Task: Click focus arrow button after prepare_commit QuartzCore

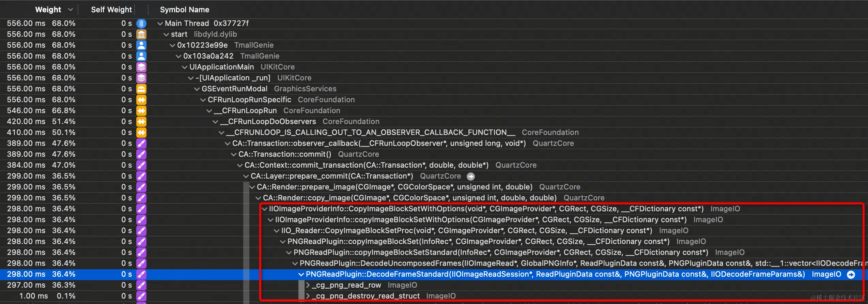Action: coord(471,176)
